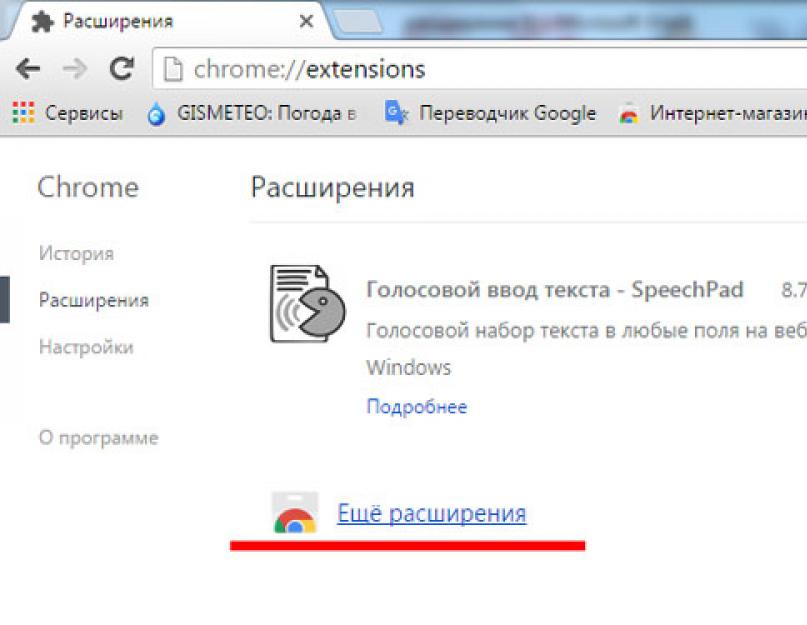Viewport: 807px width, 625px height.
Task: Open the GISMETEO: Погода bookmark
Action: (x=251, y=113)
